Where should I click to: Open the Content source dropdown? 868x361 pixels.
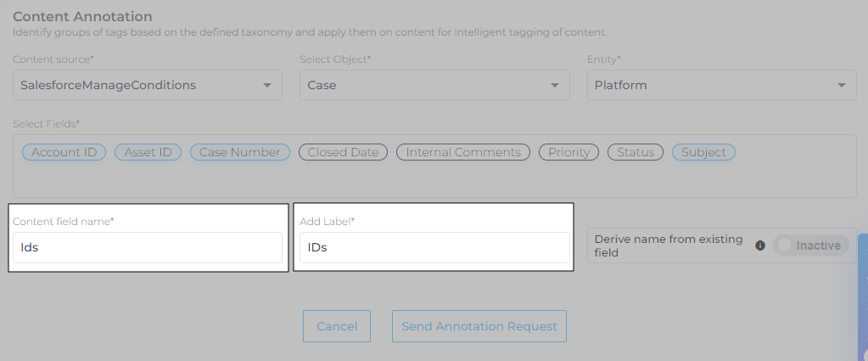click(x=147, y=85)
